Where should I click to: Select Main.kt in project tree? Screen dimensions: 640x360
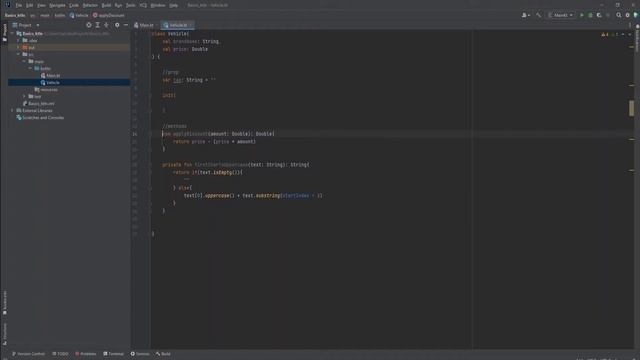tap(50, 76)
